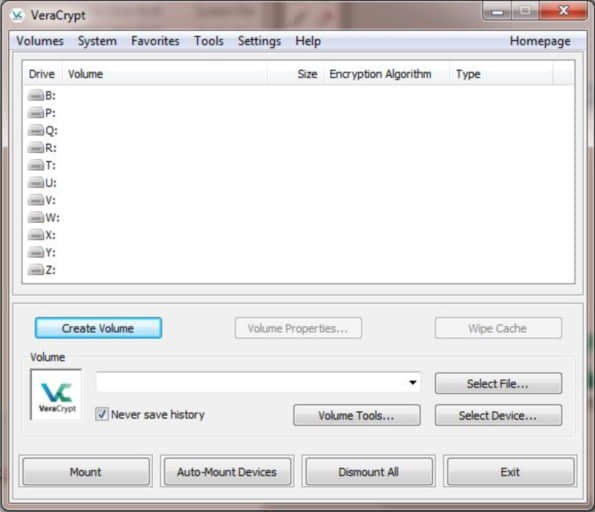This screenshot has width=595, height=512.
Task: Click the Drive column header
Action: 42,74
